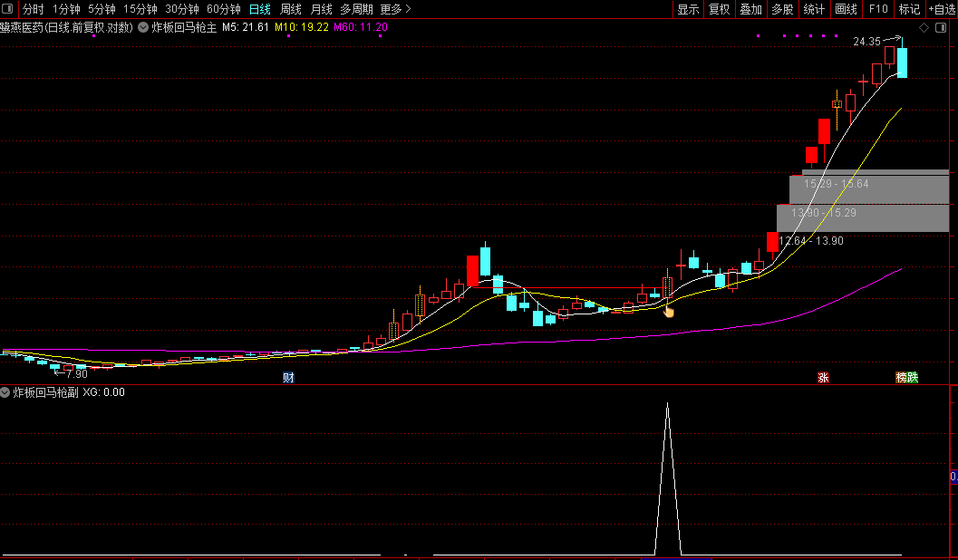Click the 财 financial marker icon
Screen dimensions: 958x560
[288, 377]
